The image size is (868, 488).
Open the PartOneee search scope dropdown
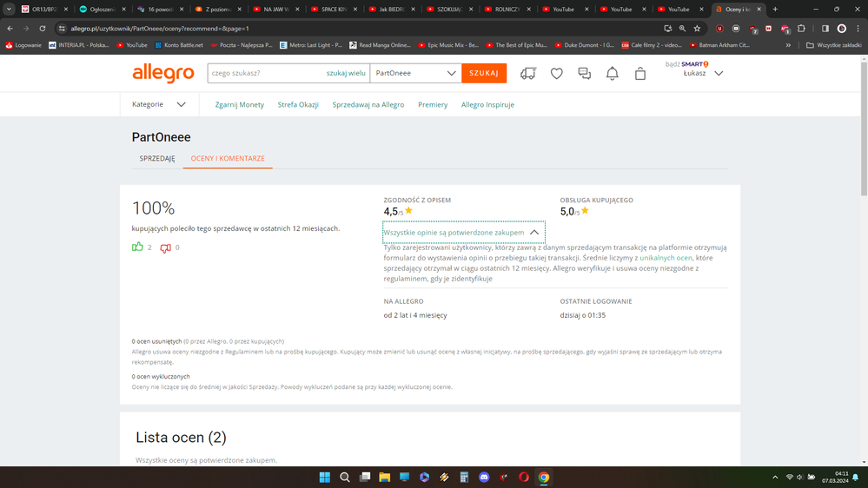tap(415, 73)
